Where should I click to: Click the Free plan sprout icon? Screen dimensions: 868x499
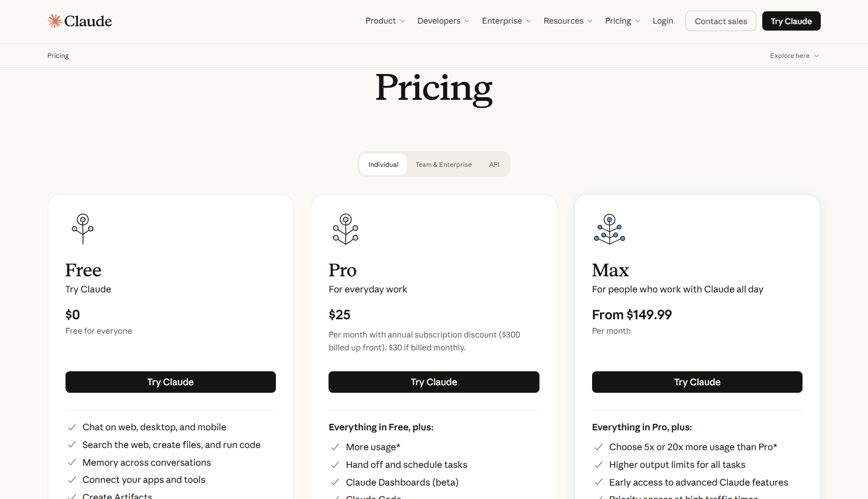point(83,229)
